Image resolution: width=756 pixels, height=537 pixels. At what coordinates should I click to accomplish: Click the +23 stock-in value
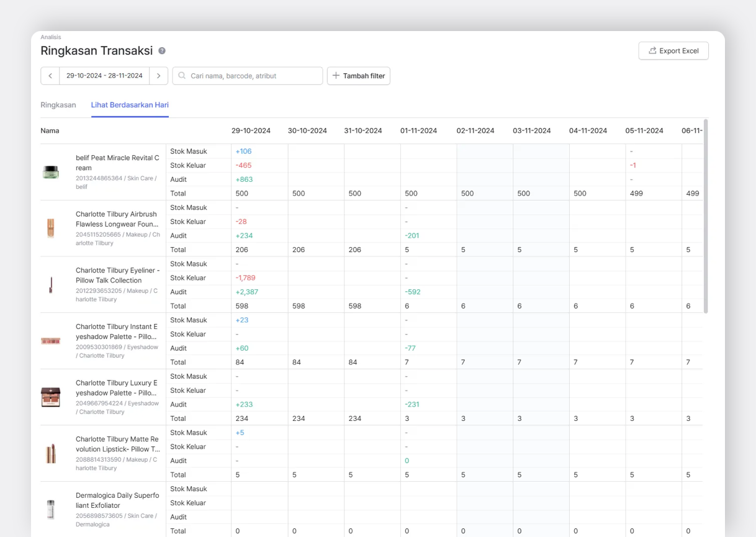241,320
